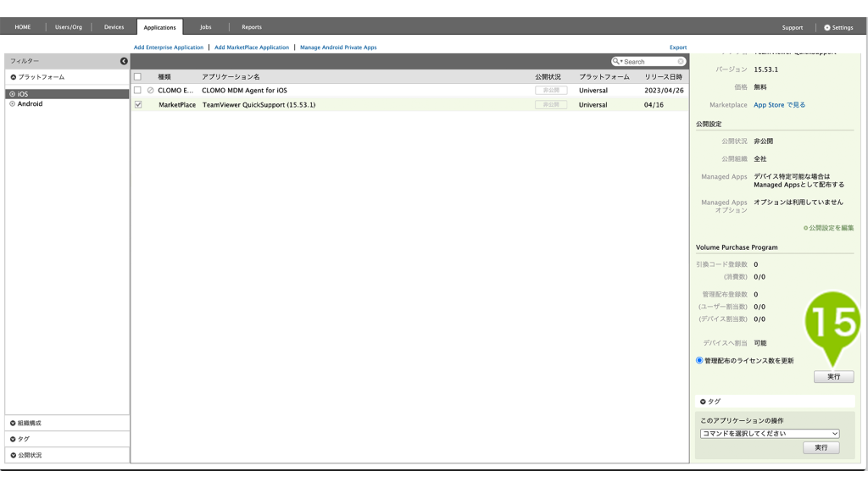This screenshot has width=868, height=488.
Task: Open the Users/Org tab
Action: [69, 27]
